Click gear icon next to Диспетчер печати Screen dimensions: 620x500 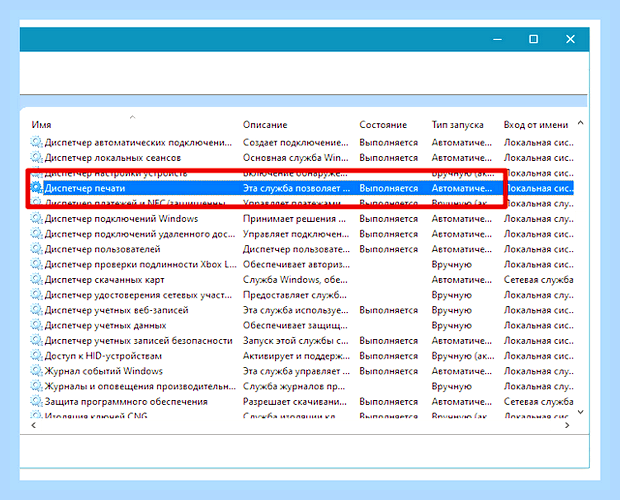coord(36,188)
